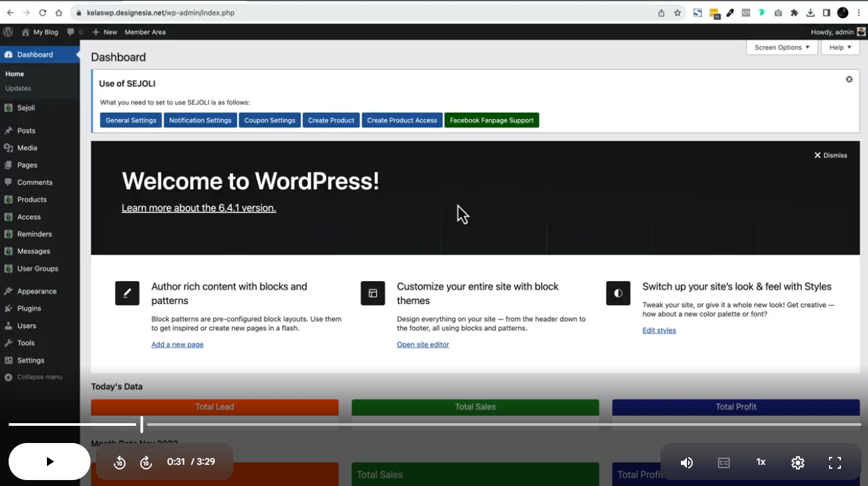868x486 pixels.
Task: Go to Updates in the sidebar
Action: [x=18, y=88]
